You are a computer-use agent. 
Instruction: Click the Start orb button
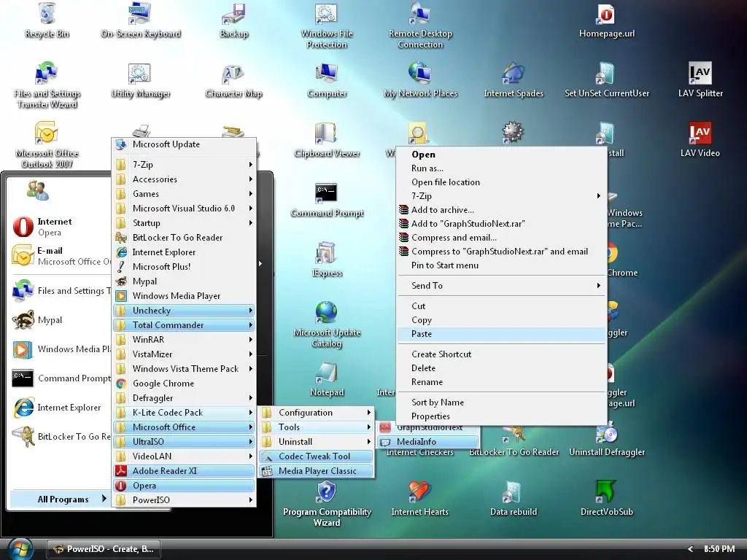(20, 549)
